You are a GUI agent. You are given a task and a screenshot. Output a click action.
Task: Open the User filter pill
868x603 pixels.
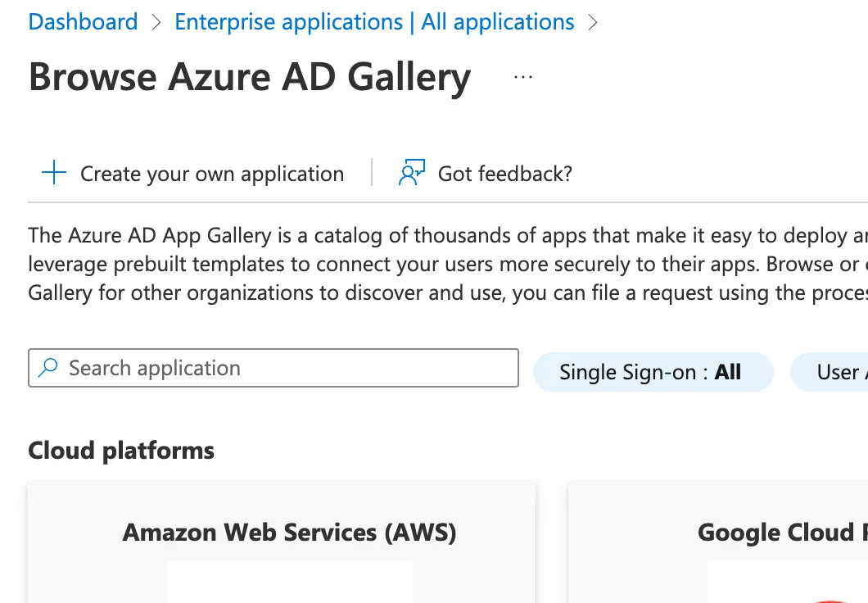tap(830, 372)
